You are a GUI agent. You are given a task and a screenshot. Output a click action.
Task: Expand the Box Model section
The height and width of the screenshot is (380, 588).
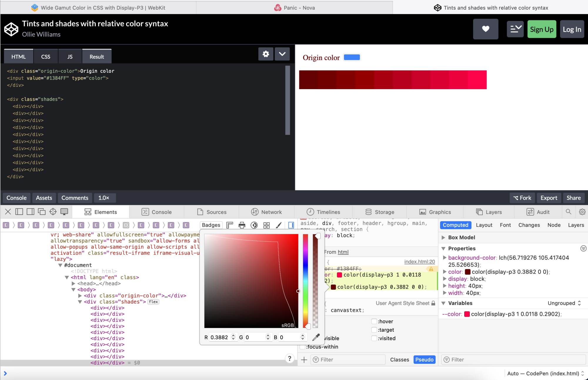(x=444, y=237)
